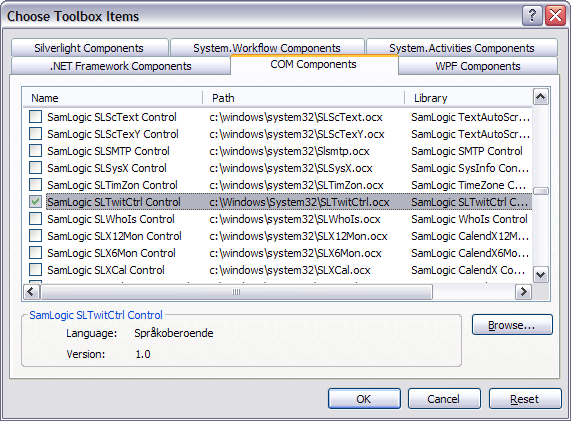Check the SamLogic SLXCal Control checkbox
Viewport: 571px width, 421px height.
pyautogui.click(x=35, y=269)
